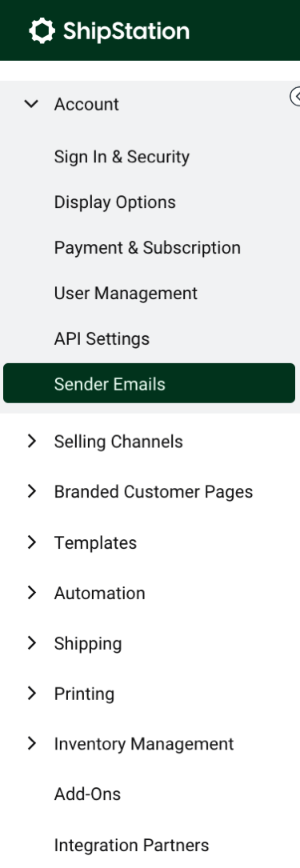The image size is (300, 868).
Task: Expand the Printing chevron
Action: tap(31, 694)
